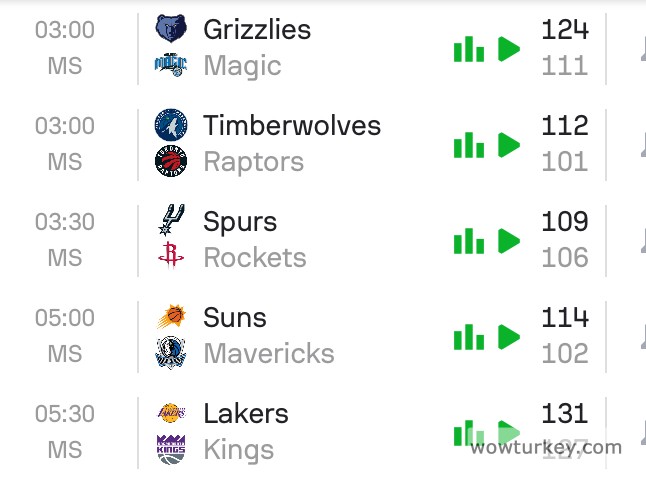This screenshot has width=646, height=491.
Task: Click the Grizzlies team logo
Action: coord(171,30)
